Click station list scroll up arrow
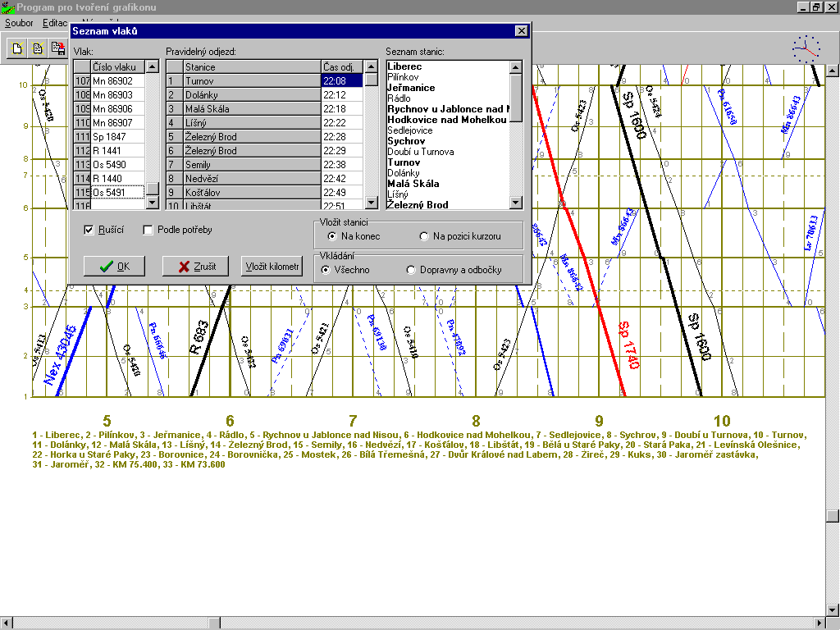 point(515,67)
